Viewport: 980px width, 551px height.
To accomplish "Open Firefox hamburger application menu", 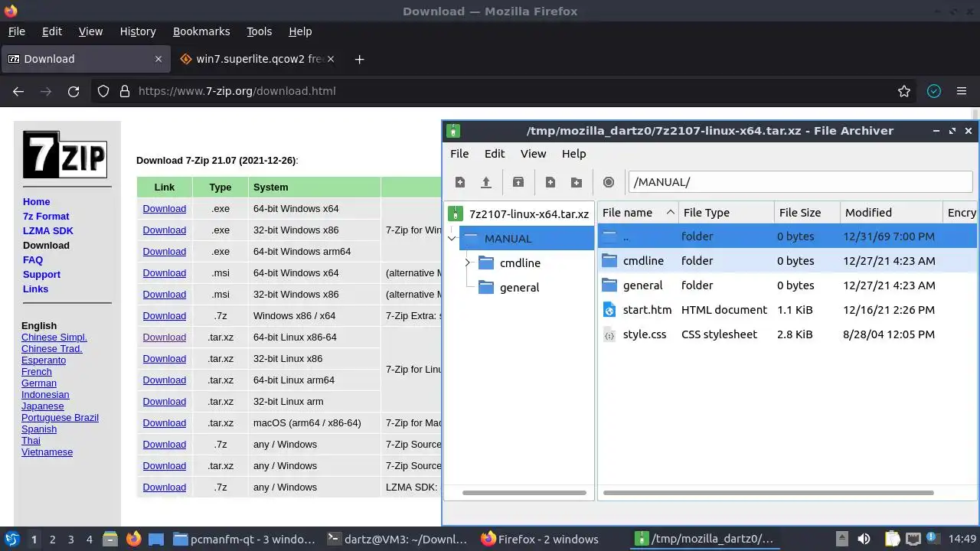I will [962, 91].
